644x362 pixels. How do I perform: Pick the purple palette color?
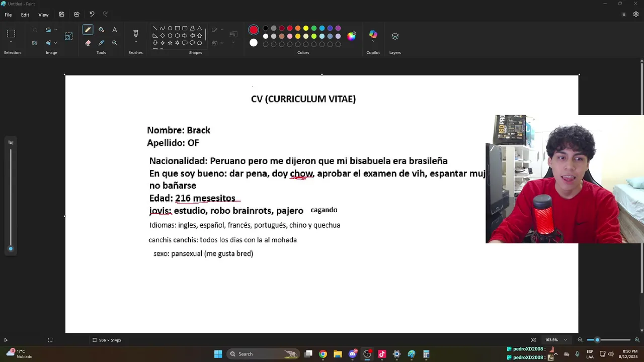(338, 28)
